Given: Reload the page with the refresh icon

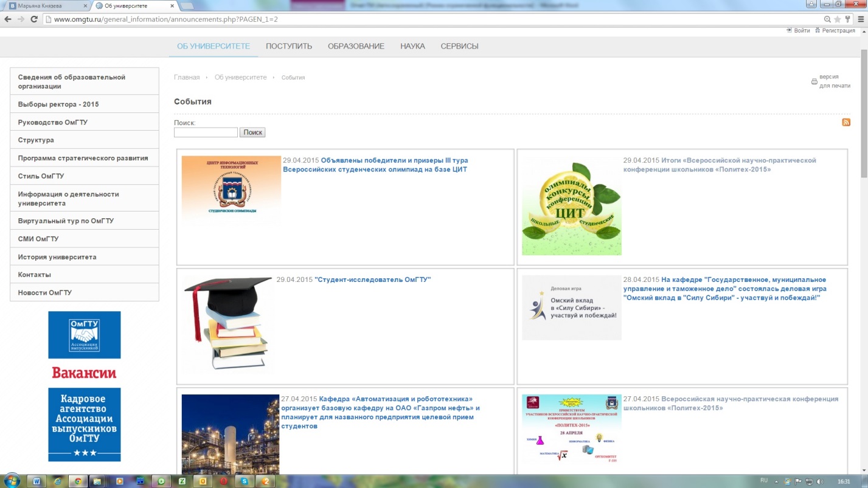Looking at the screenshot, I should pos(34,19).
